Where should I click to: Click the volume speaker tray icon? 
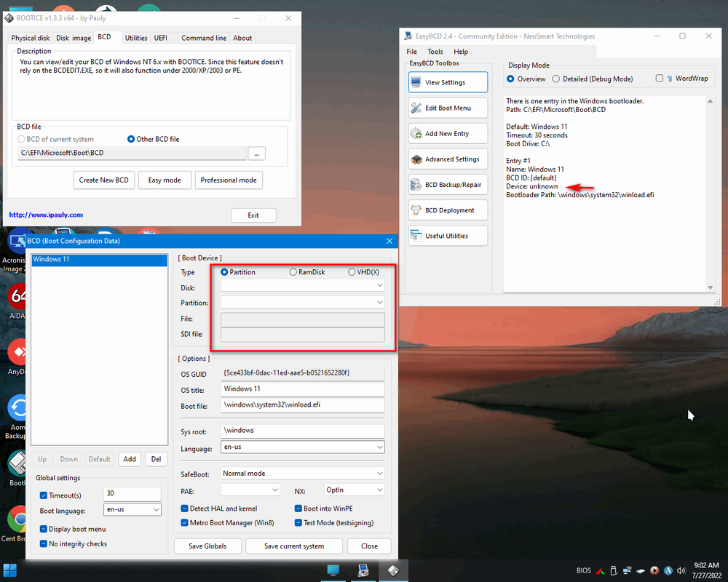click(x=681, y=571)
